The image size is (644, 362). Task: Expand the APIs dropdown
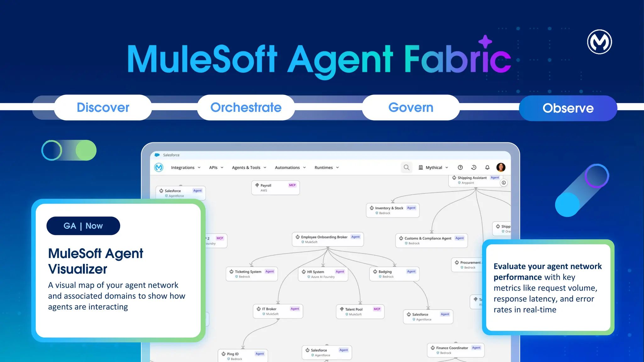pos(216,167)
